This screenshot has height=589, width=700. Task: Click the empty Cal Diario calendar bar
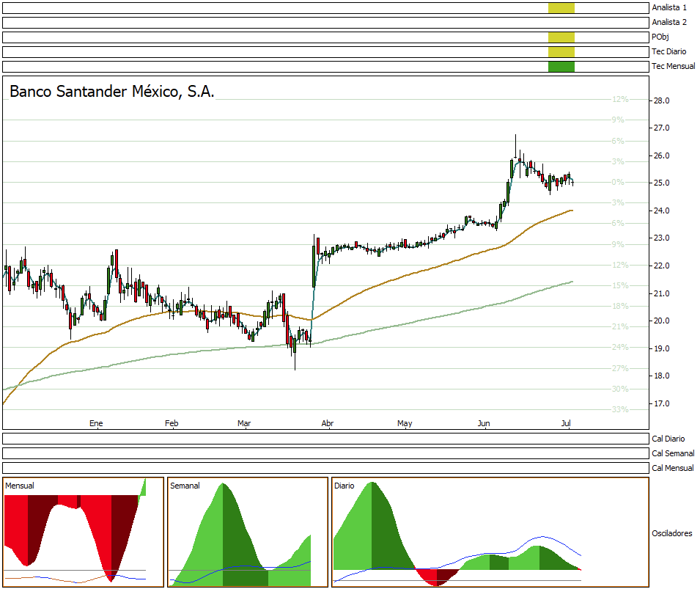click(x=325, y=439)
